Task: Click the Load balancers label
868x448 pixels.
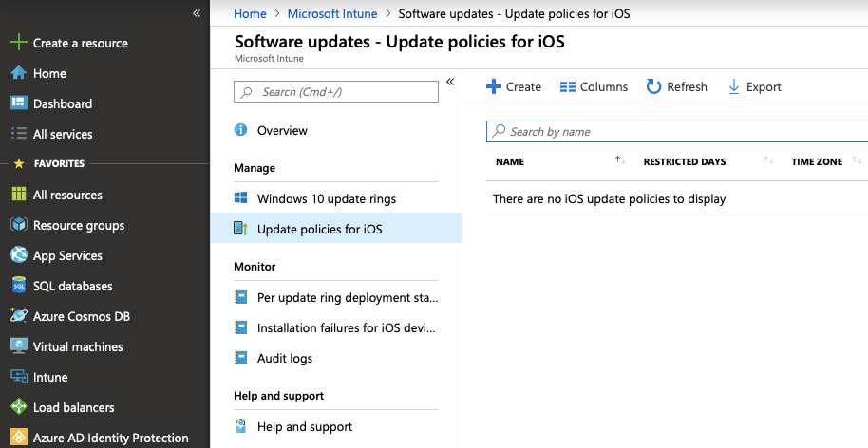Action: click(74, 407)
